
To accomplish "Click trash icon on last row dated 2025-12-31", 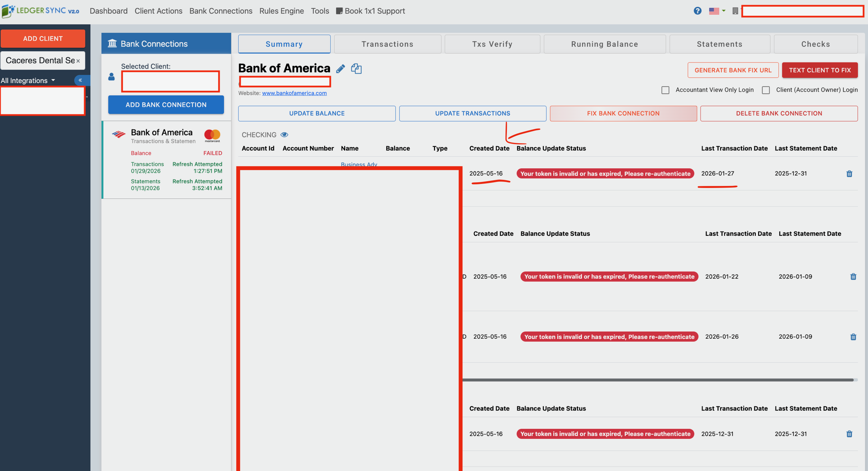I will [849, 434].
